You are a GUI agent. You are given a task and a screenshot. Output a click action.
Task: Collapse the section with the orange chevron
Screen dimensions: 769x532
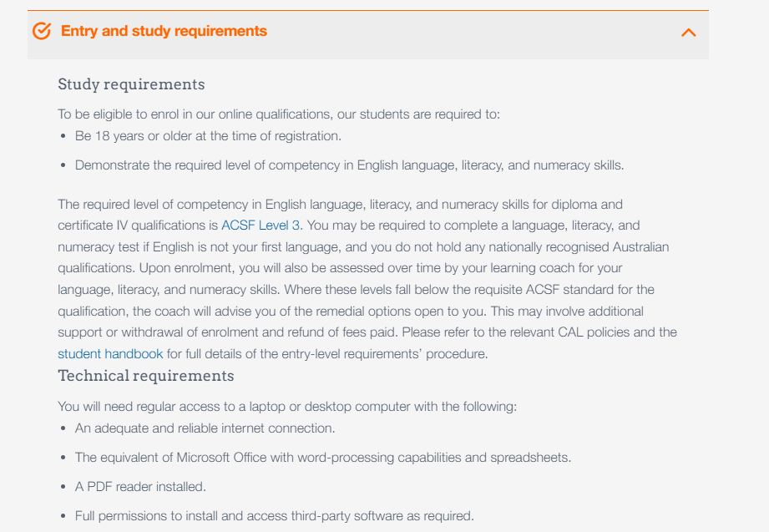[688, 33]
